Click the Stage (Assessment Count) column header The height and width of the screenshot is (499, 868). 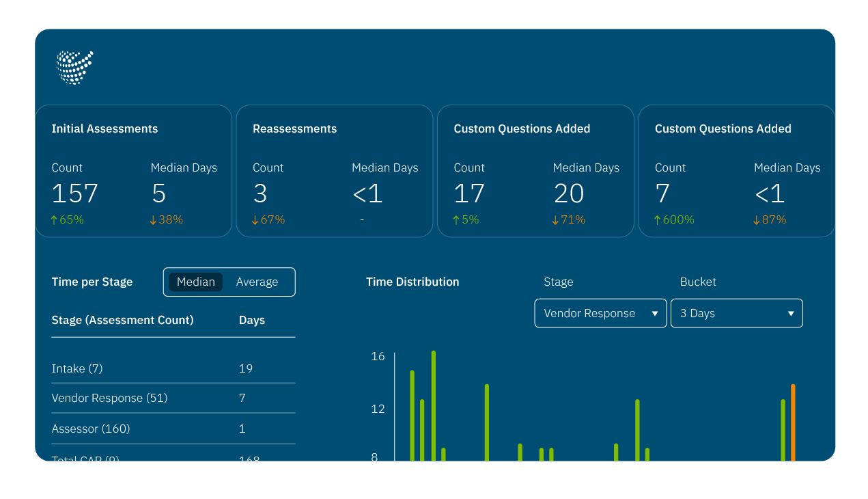122,320
